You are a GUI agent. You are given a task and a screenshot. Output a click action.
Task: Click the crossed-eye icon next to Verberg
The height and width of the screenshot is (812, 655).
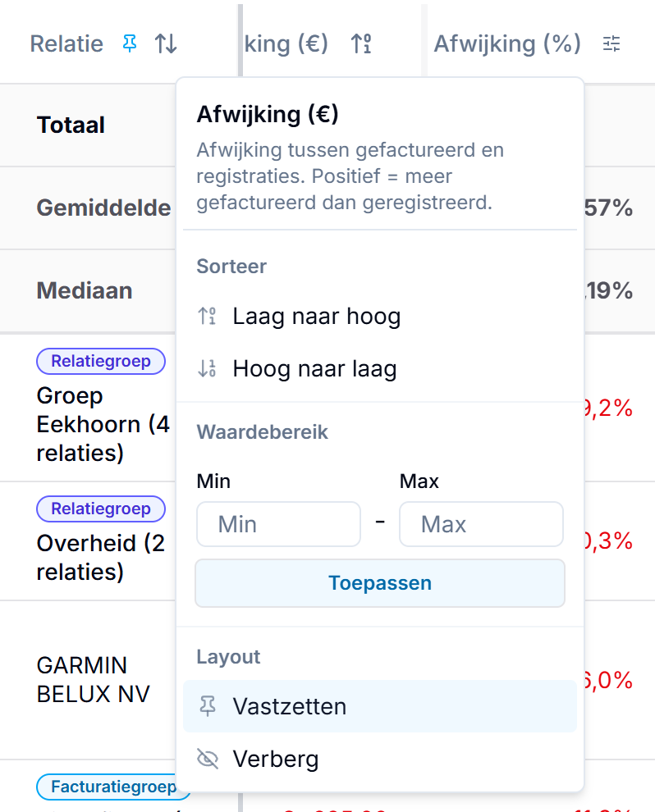[208, 760]
